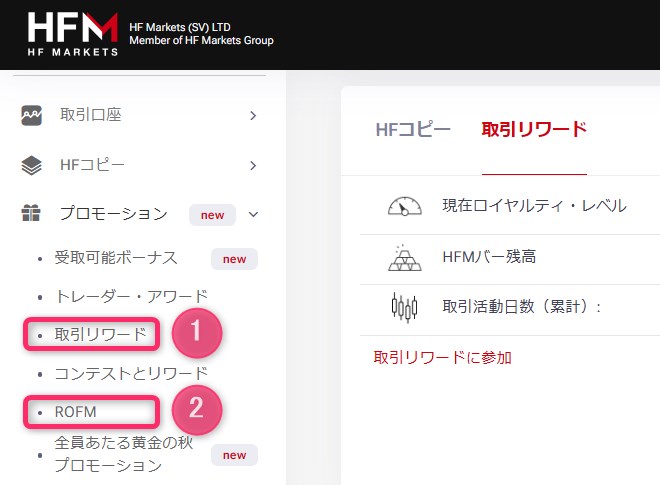
Task: Click the loyalty level gauge icon
Action: click(405, 206)
